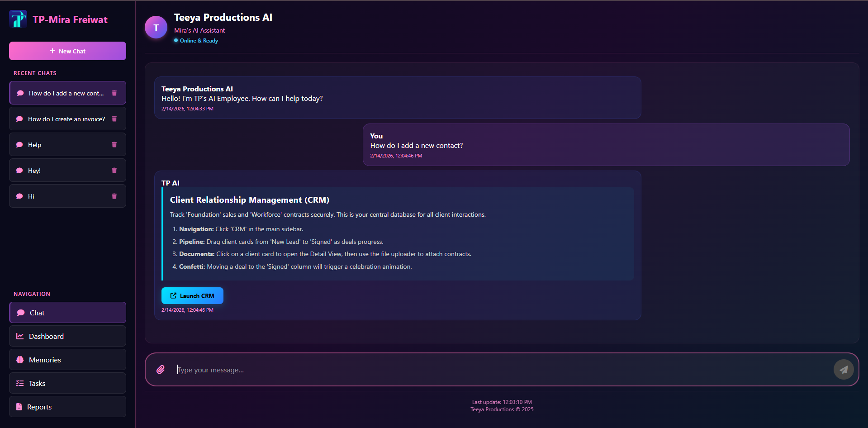This screenshot has width=868, height=428.
Task: Click the Chat bubble icon in navigation
Action: click(x=20, y=313)
